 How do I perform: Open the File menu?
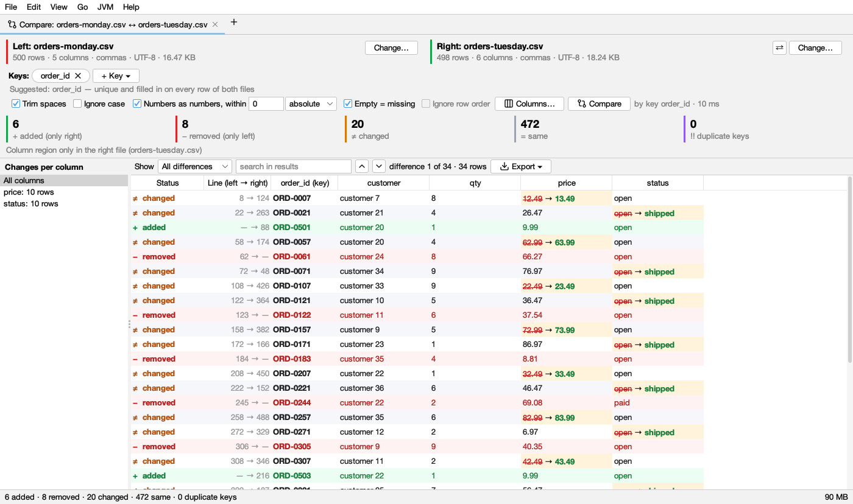tap(11, 7)
